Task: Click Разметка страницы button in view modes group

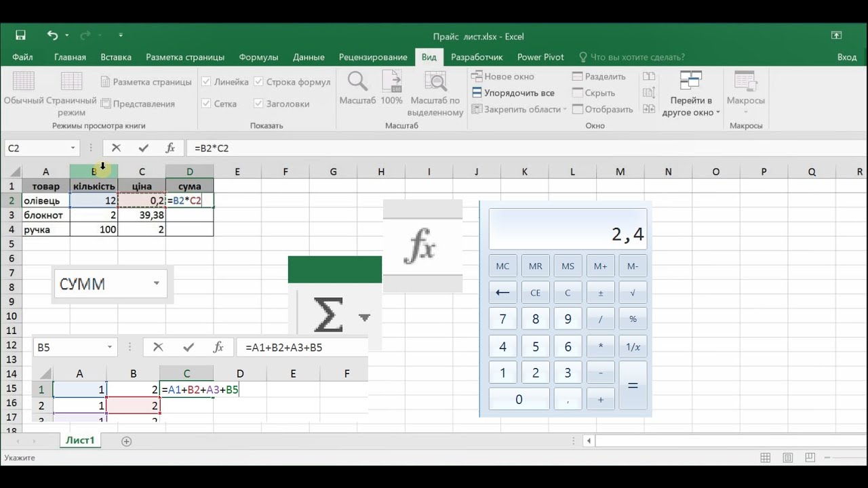Action: [146, 82]
